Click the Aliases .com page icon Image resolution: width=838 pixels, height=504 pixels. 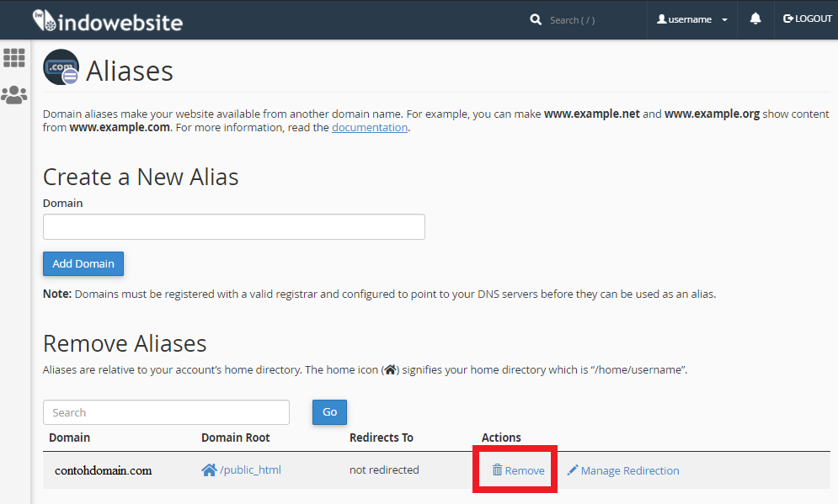pyautogui.click(x=61, y=68)
